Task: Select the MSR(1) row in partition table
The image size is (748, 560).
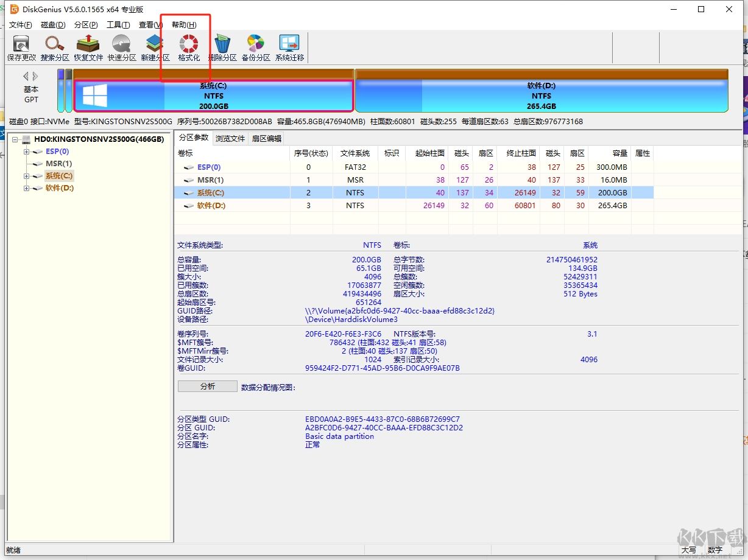Action: [210, 180]
